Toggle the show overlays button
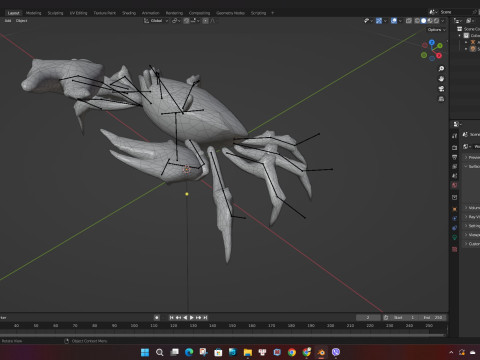This screenshot has height=360, width=480. 394,21
